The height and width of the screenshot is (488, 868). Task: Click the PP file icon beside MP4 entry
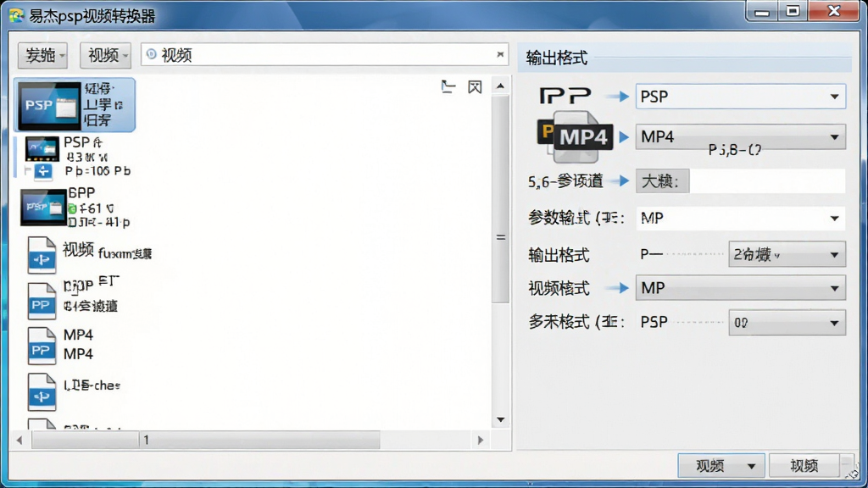click(x=42, y=346)
